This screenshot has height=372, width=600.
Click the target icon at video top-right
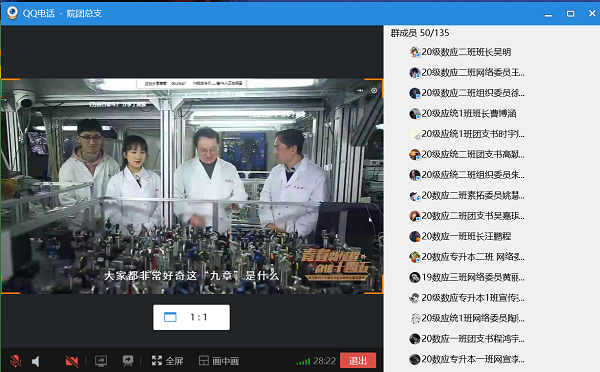(x=374, y=91)
